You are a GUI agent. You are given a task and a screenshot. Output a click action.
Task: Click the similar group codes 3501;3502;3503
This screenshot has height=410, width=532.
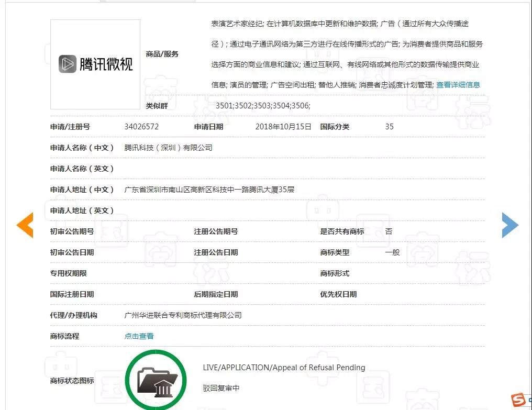click(263, 106)
